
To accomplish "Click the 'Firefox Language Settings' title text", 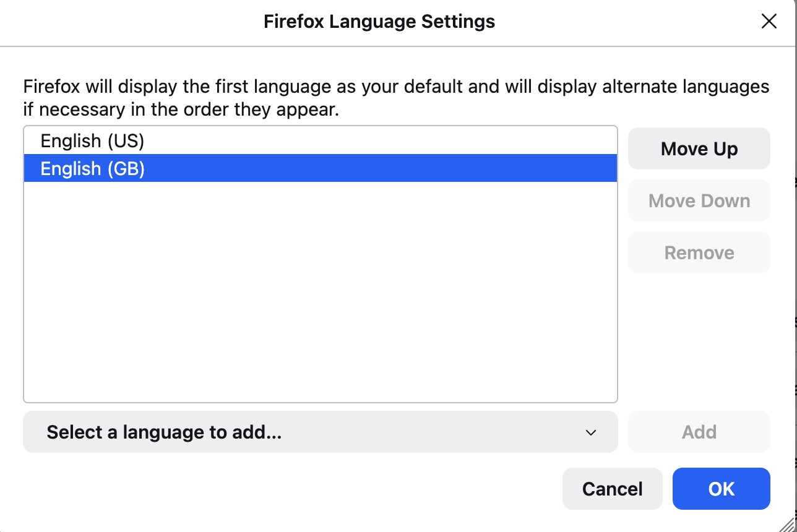I will [379, 22].
